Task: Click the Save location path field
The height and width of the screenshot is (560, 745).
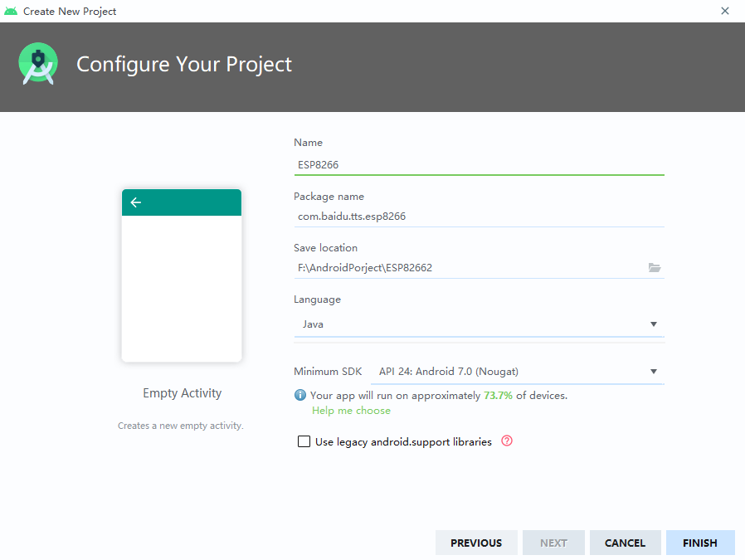Action: 470,268
